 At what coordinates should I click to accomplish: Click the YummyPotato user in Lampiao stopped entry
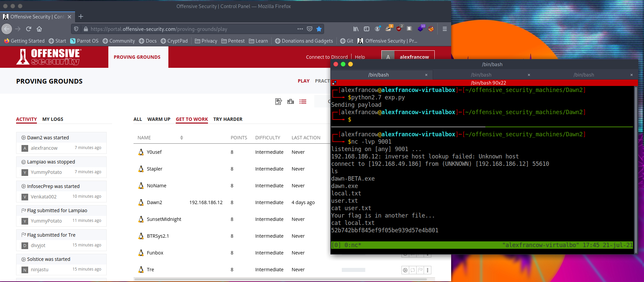point(46,172)
